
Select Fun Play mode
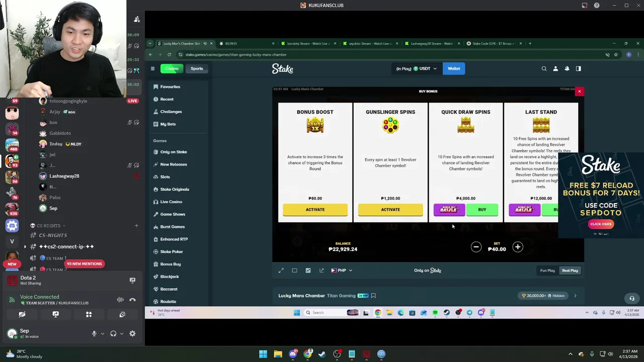[x=547, y=270]
